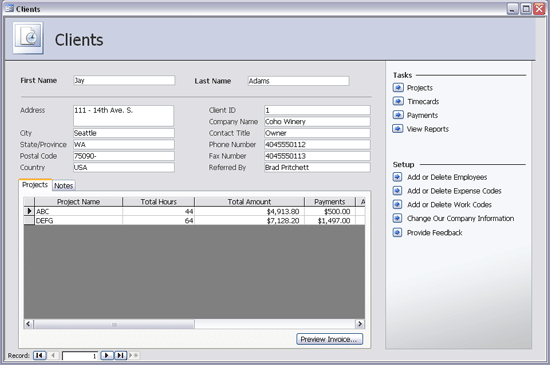Select the ABC row using its row selector
550x365 pixels.
pos(29,211)
